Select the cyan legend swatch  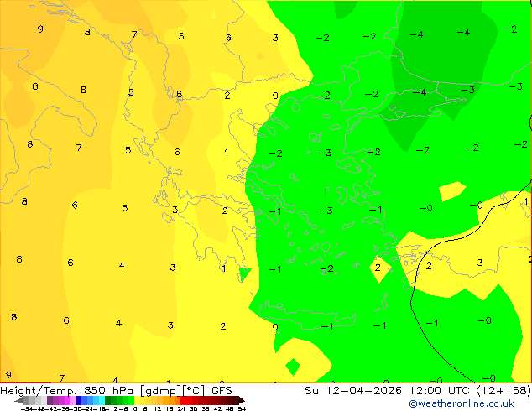point(102,400)
